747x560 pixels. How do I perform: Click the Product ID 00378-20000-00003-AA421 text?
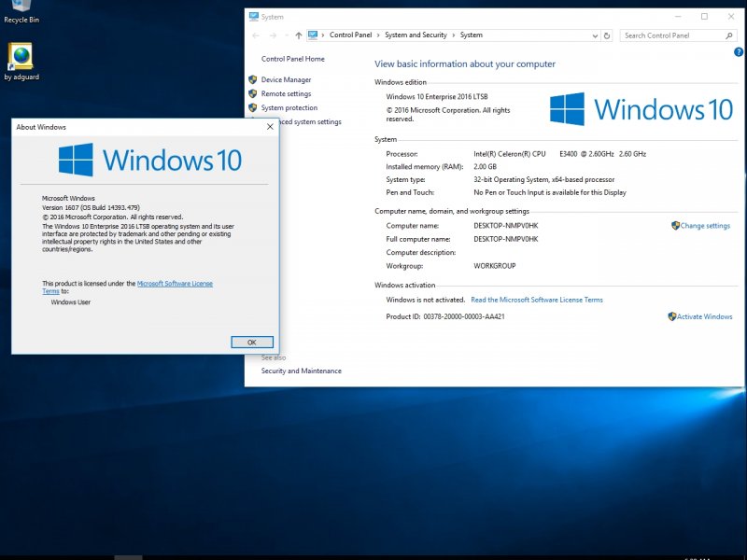click(445, 316)
